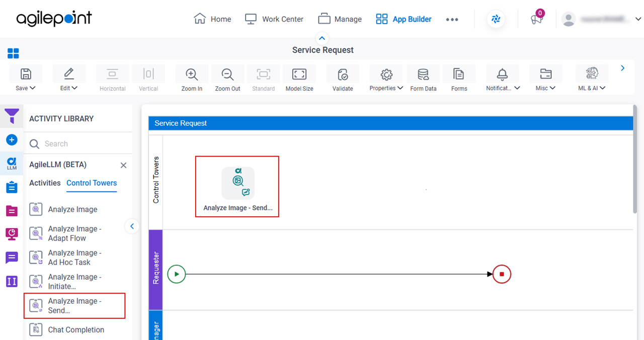Click the green start event node

click(177, 275)
